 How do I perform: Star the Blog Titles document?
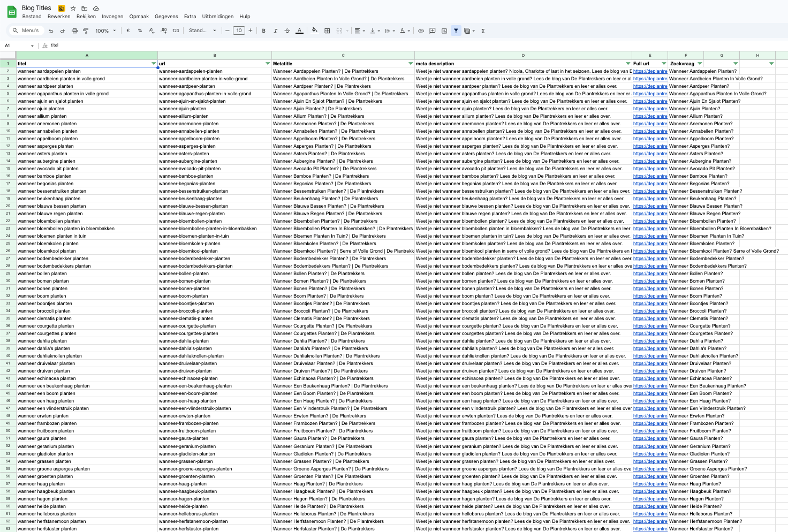tap(73, 9)
